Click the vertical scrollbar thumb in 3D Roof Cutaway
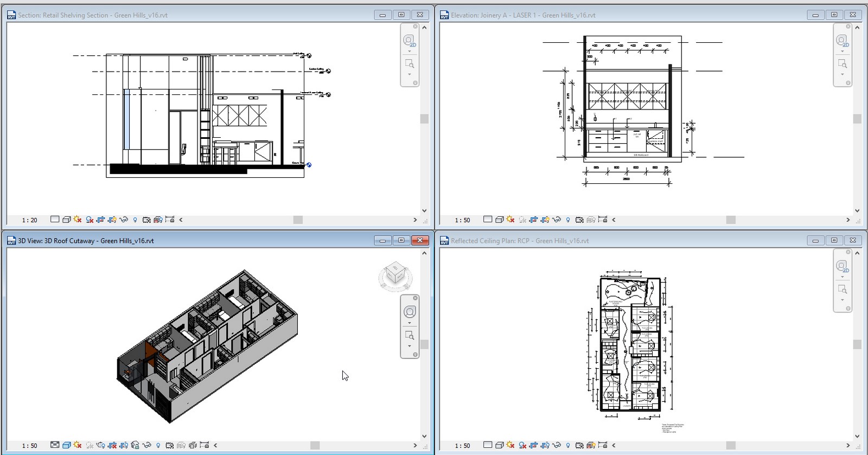868x455 pixels. tap(424, 344)
